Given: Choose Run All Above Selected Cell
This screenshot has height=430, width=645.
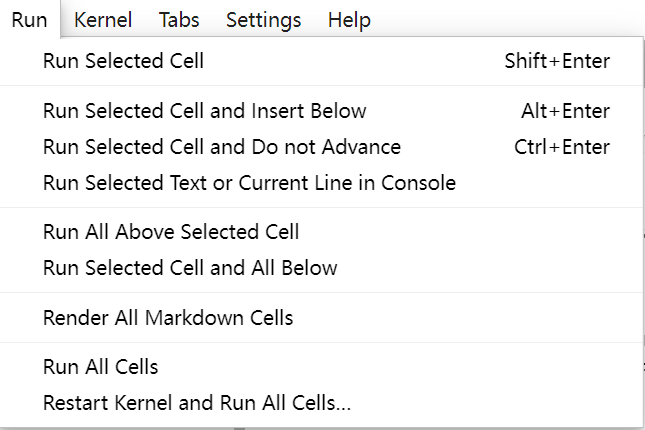Looking at the screenshot, I should pos(171,232).
